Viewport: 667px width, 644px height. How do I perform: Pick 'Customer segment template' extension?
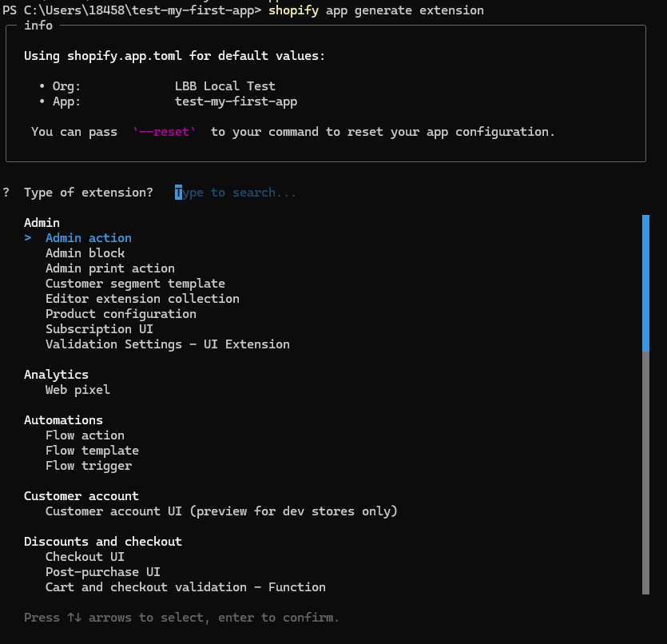click(135, 284)
